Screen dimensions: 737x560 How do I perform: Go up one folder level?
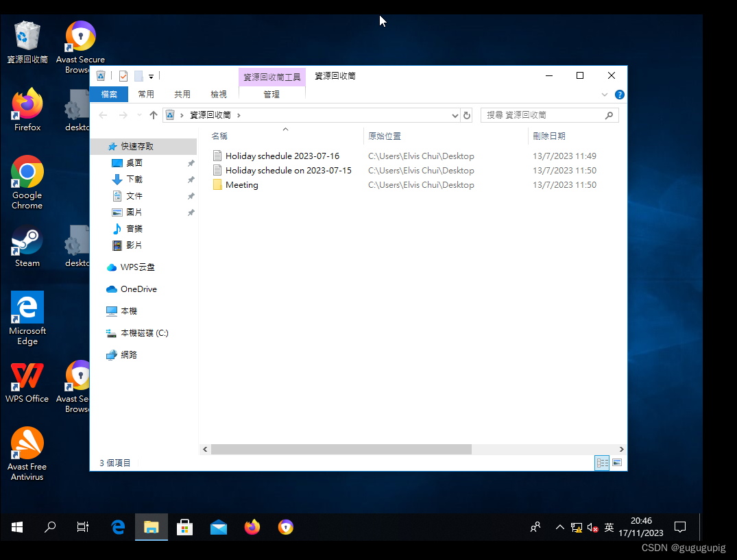154,115
